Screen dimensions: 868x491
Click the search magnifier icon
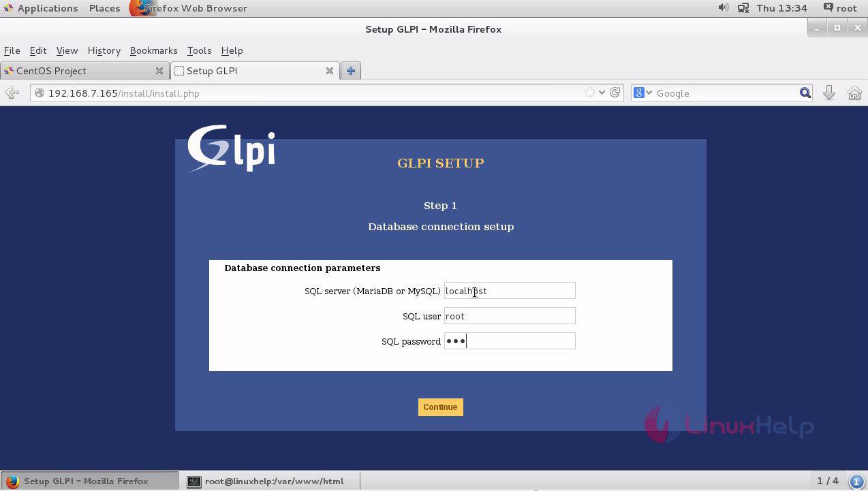(805, 93)
